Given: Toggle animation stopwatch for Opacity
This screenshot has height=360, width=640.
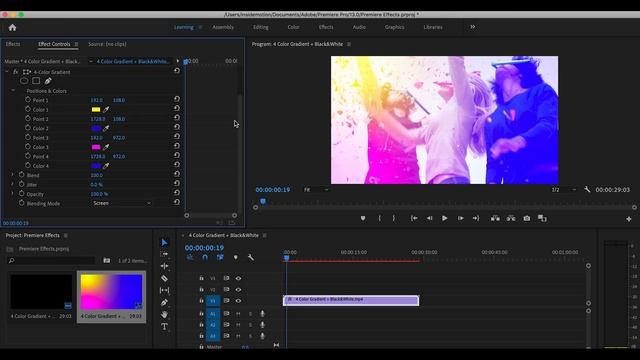Looking at the screenshot, I should [x=22, y=193].
